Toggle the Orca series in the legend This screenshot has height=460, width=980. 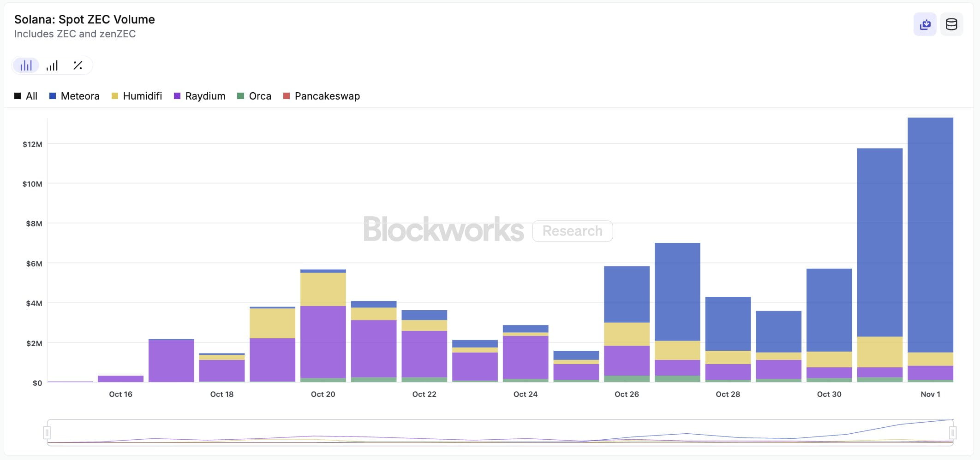260,96
